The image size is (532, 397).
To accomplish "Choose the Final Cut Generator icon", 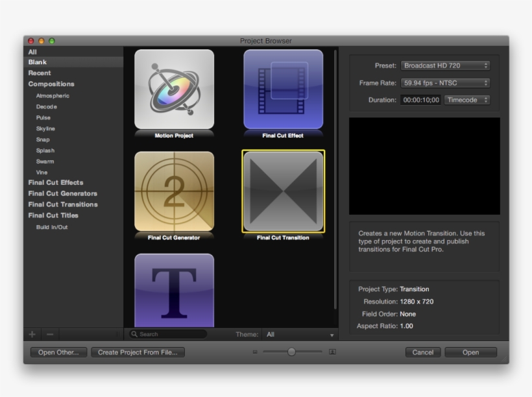I will click(174, 191).
